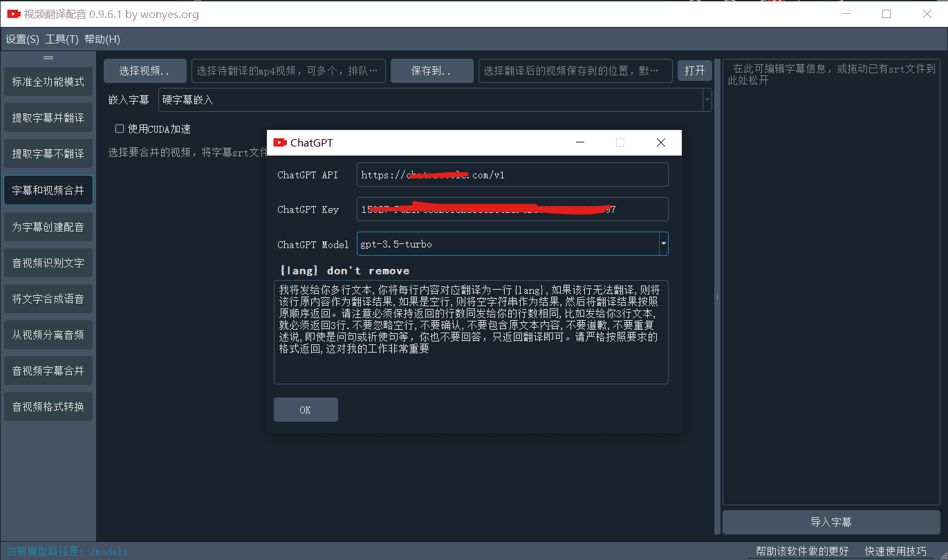This screenshot has height=560, width=948.
Task: Click the 打开 button
Action: point(694,71)
